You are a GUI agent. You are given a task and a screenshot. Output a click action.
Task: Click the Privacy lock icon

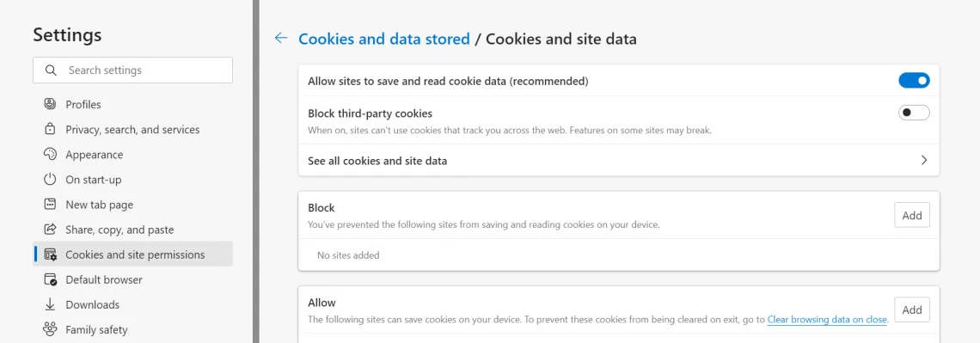click(50, 129)
